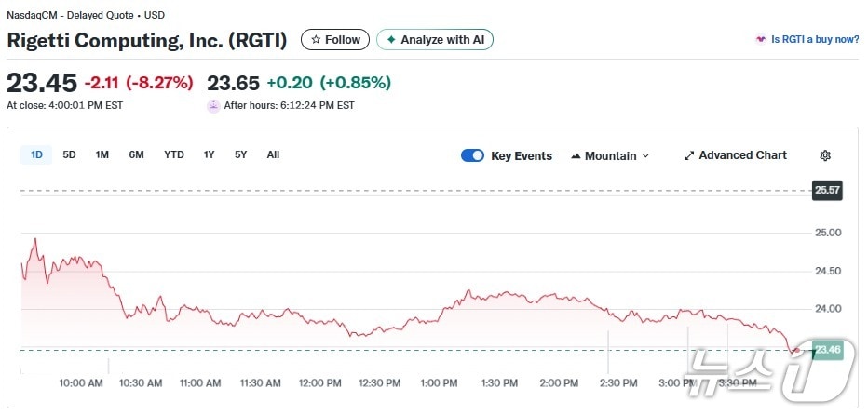This screenshot has height=415, width=868.
Task: Click the pink icon beside Is RGTI a buy now
Action: point(760,40)
